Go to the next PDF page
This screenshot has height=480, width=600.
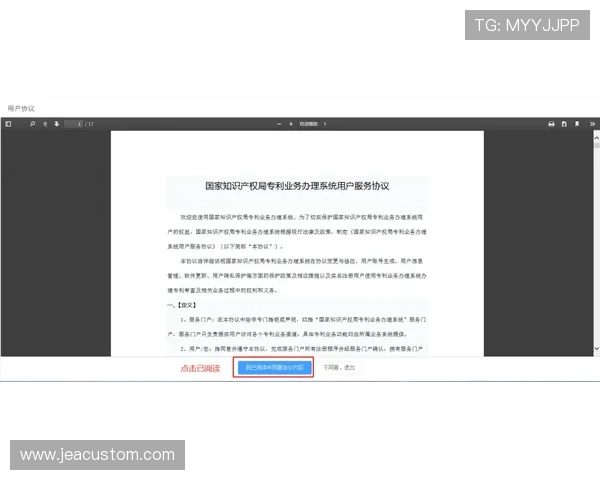click(x=57, y=124)
